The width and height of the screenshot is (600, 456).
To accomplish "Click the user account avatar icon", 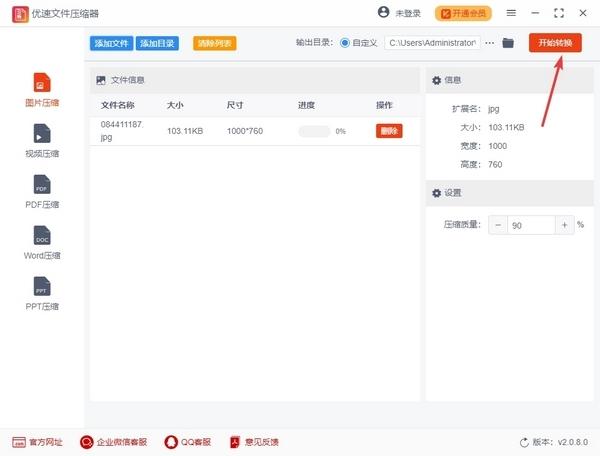I will (x=383, y=12).
